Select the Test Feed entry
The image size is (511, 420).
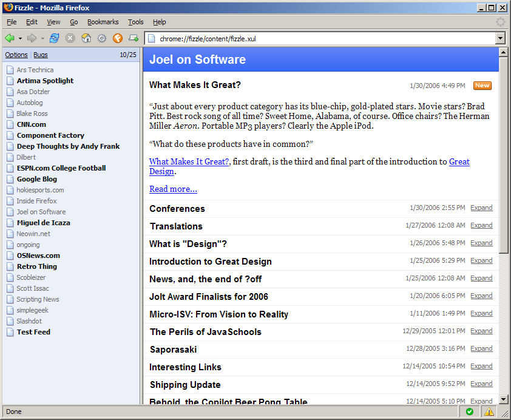pos(33,332)
